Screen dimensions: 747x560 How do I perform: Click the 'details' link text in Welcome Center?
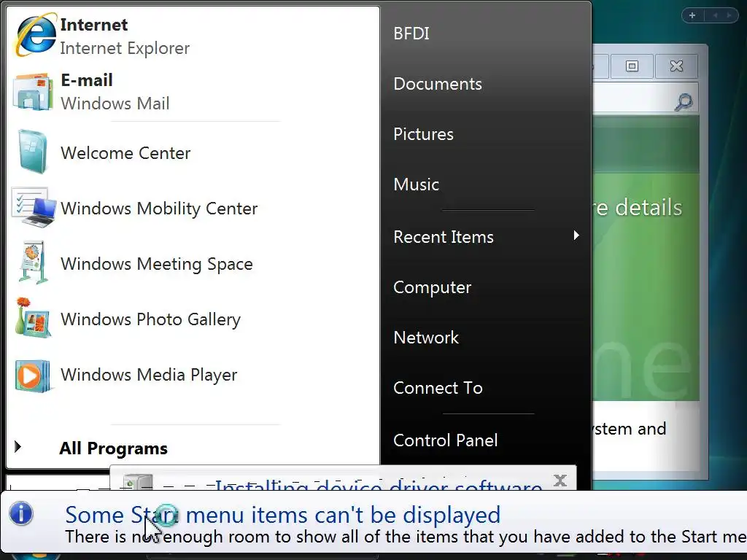[649, 208]
